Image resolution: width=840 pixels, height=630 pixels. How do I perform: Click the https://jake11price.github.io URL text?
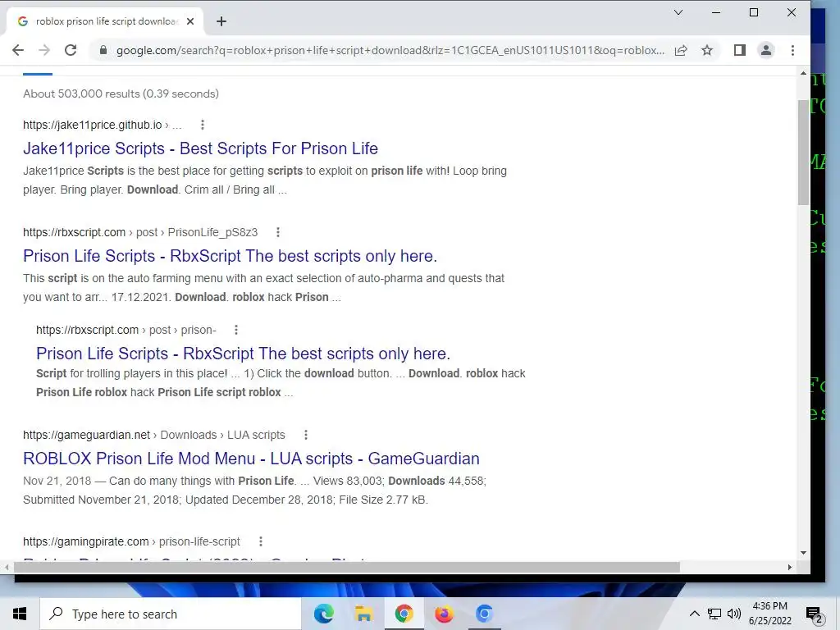coord(92,125)
